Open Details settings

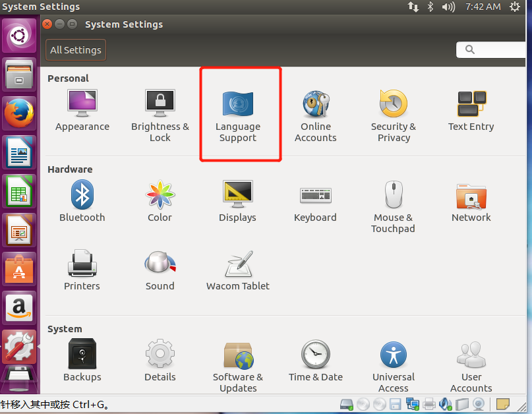point(160,361)
